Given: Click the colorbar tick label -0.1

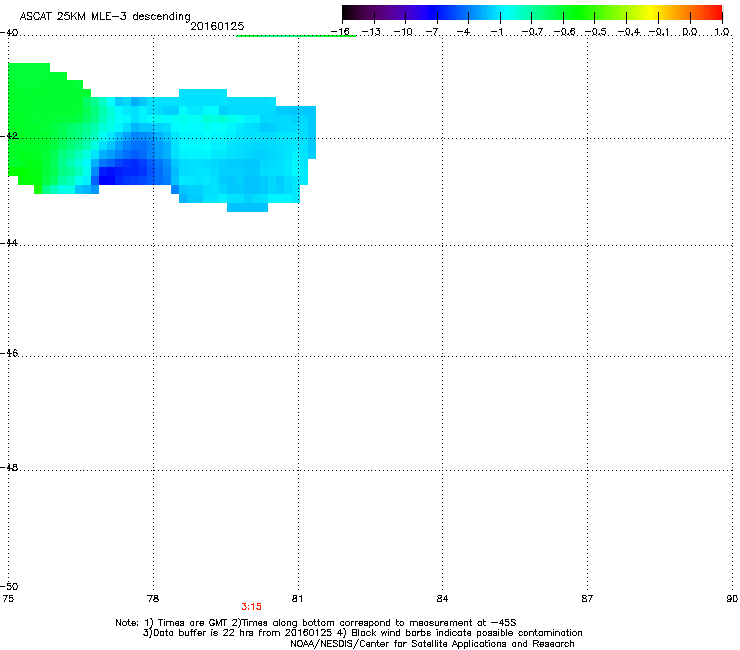Looking at the screenshot, I should [x=659, y=32].
